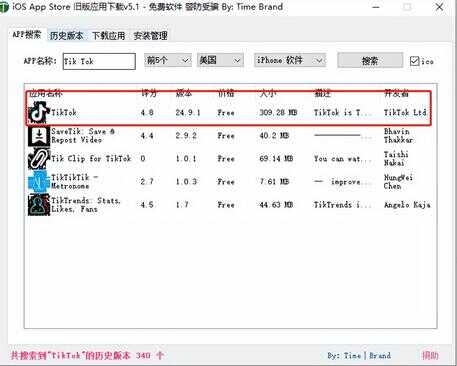
Task: Click the green app icon in title bar
Action: pyautogui.click(x=3, y=7)
